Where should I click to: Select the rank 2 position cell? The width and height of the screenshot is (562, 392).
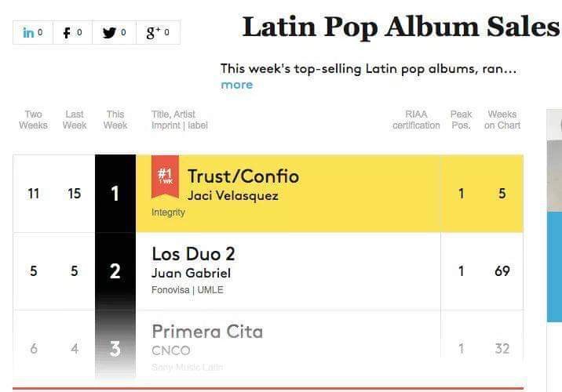click(115, 271)
